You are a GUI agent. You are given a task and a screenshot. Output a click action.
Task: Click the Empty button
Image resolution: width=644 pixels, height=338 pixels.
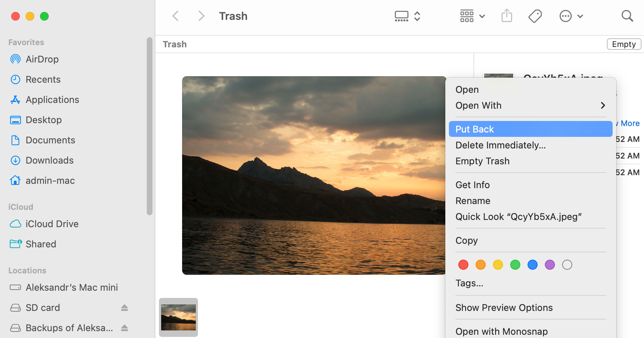coord(624,44)
